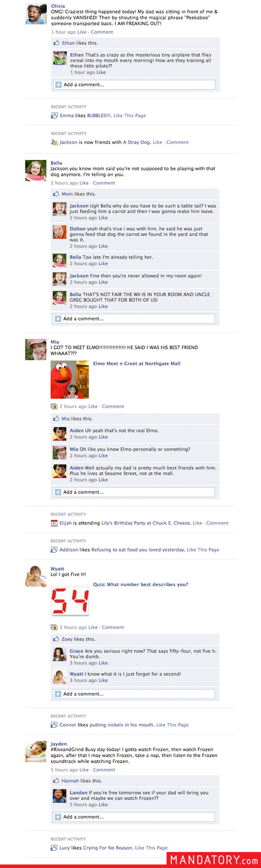The height and width of the screenshot is (868, 261).
Task: Click the photo icon under Mia's Elmo post
Action: pos(54,406)
